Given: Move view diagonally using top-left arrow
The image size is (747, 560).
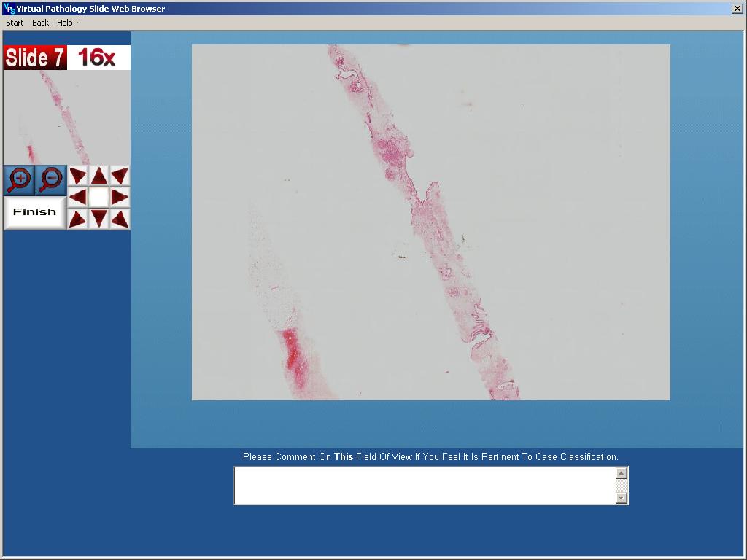Looking at the screenshot, I should pos(78,176).
